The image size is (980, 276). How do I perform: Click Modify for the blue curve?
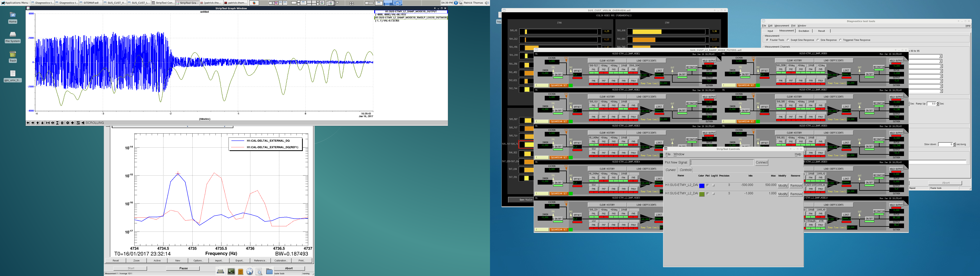[x=782, y=186]
